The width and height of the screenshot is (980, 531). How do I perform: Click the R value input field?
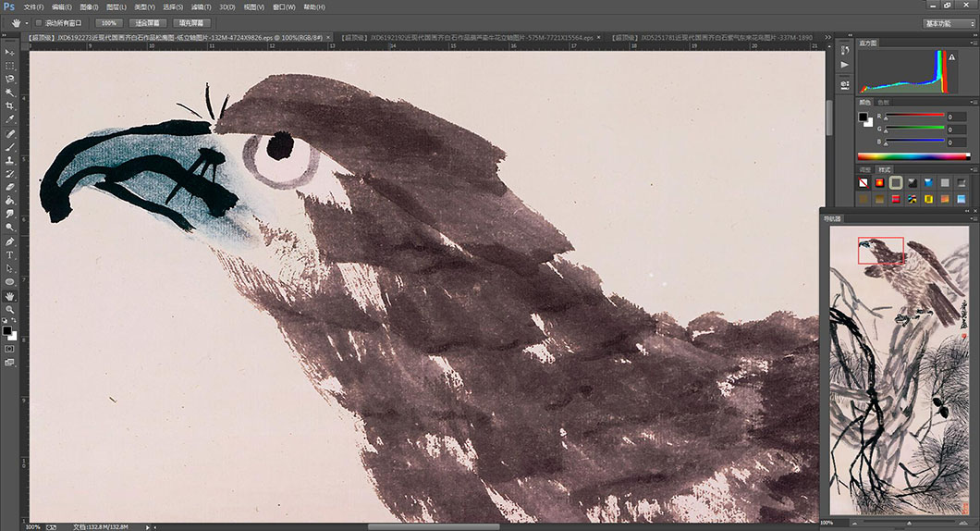click(x=958, y=117)
